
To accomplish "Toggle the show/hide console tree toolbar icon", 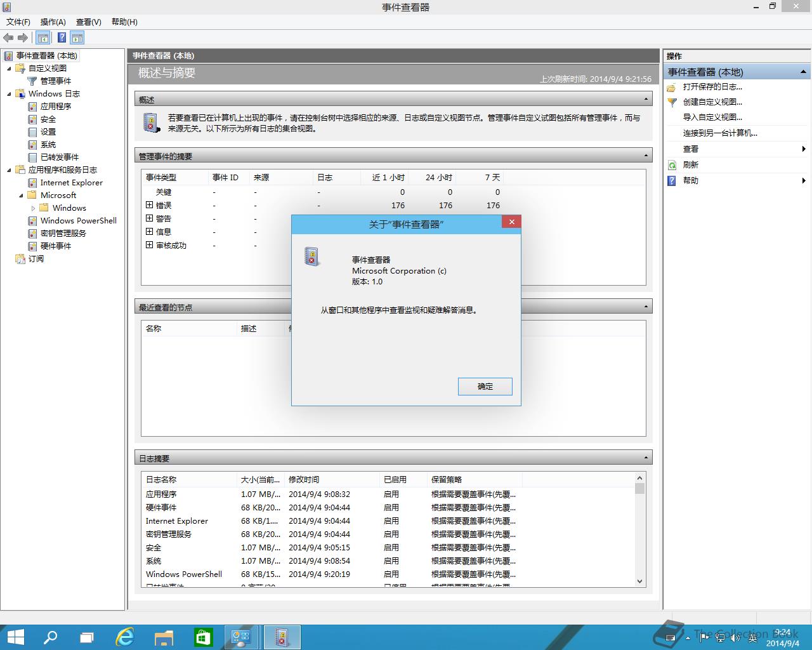I will coord(43,37).
